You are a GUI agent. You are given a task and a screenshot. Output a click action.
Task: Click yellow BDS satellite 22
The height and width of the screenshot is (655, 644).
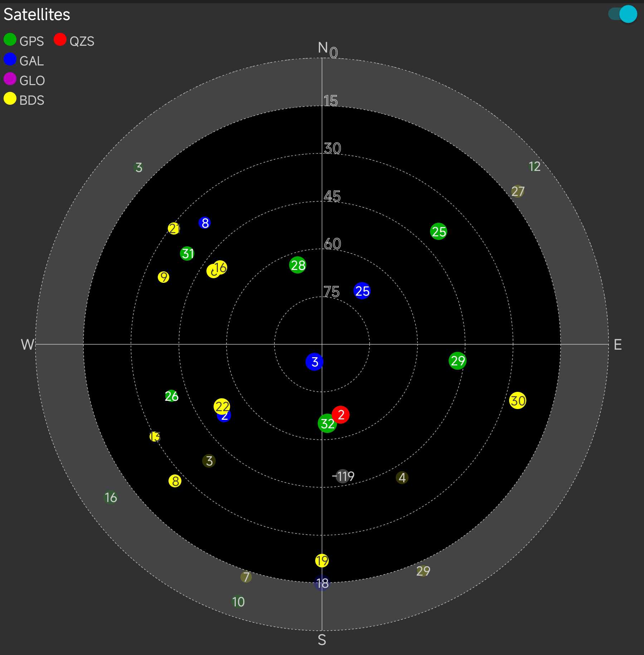[222, 406]
